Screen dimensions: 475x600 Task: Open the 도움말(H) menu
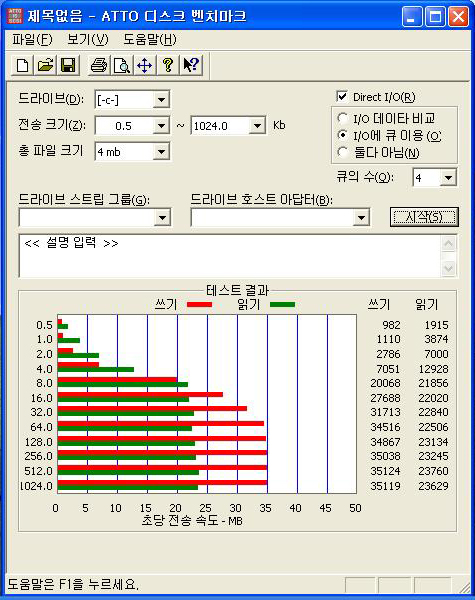point(150,39)
